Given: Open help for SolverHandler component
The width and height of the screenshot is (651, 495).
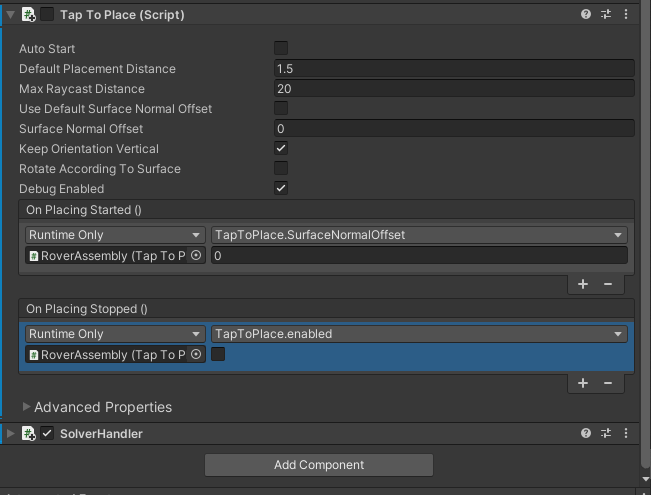Looking at the screenshot, I should pos(586,434).
